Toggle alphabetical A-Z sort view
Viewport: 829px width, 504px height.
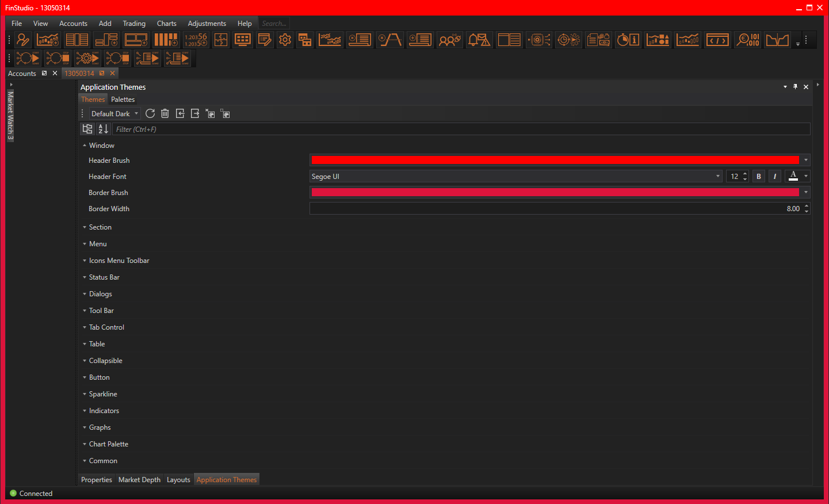pyautogui.click(x=104, y=129)
